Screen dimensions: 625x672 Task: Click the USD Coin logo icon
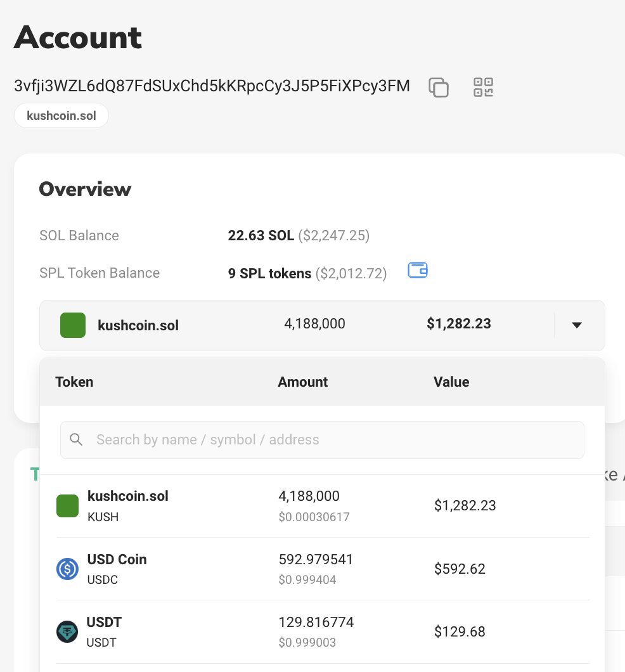67,569
